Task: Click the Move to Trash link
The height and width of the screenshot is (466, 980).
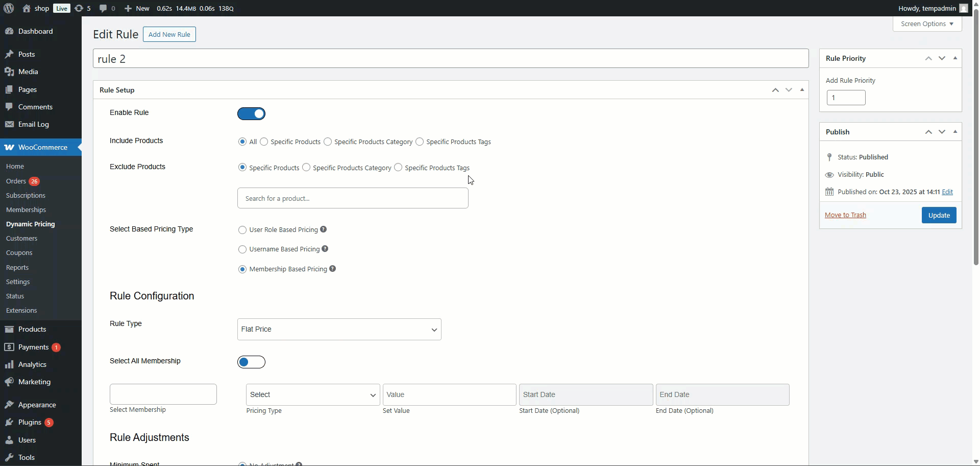Action: click(x=845, y=215)
